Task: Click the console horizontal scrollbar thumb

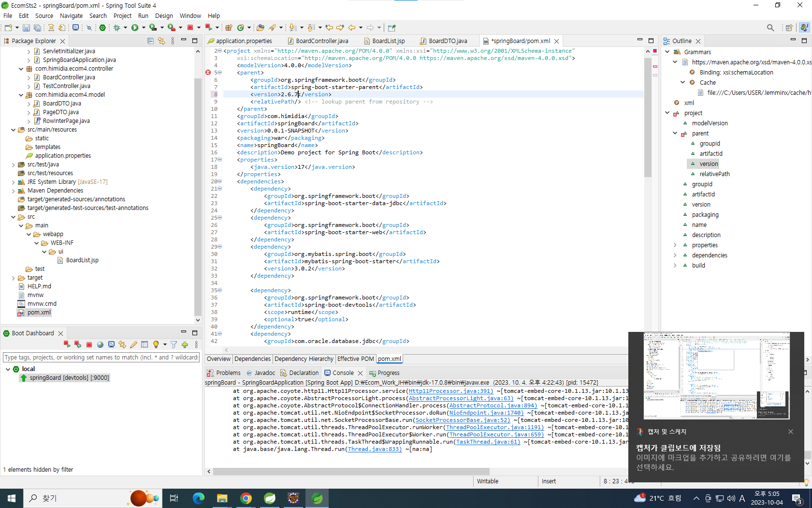Action: pyautogui.click(x=351, y=471)
